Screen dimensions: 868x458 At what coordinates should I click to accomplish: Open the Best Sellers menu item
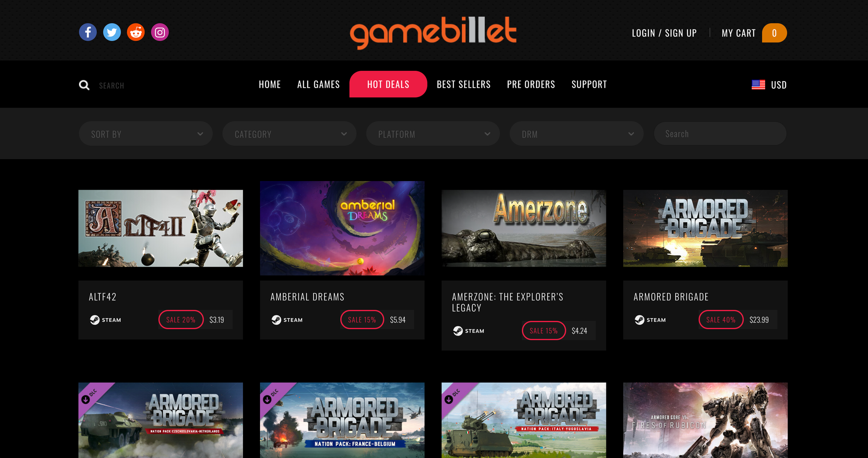coord(464,84)
